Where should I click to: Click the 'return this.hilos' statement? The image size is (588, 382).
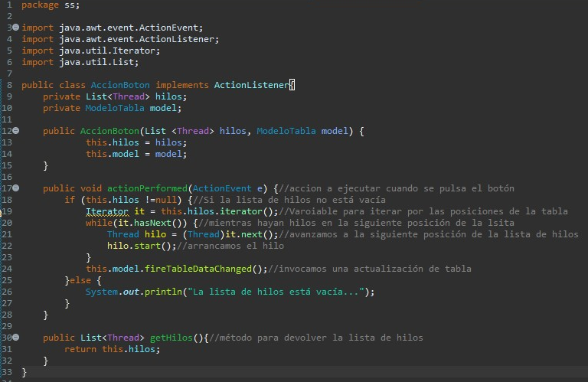(x=113, y=349)
